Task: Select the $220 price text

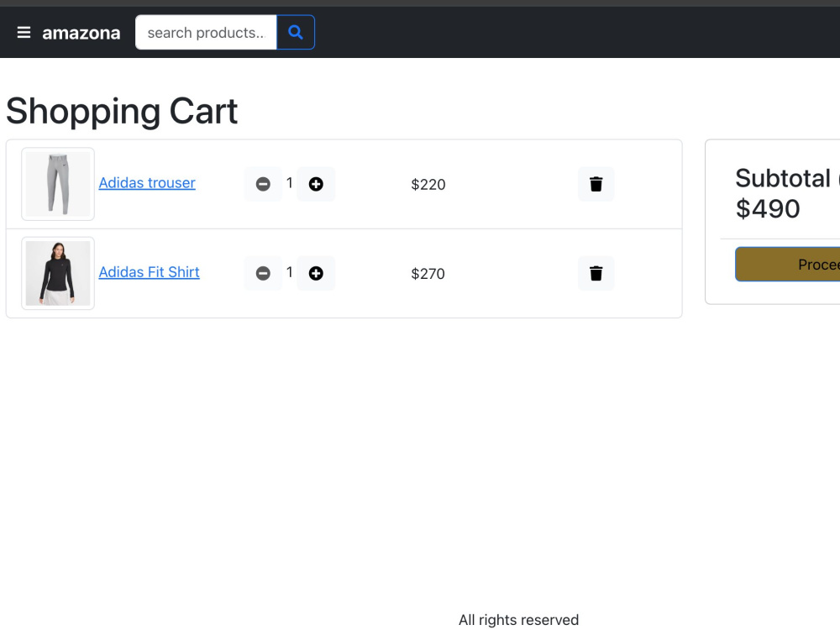Action: (x=428, y=185)
